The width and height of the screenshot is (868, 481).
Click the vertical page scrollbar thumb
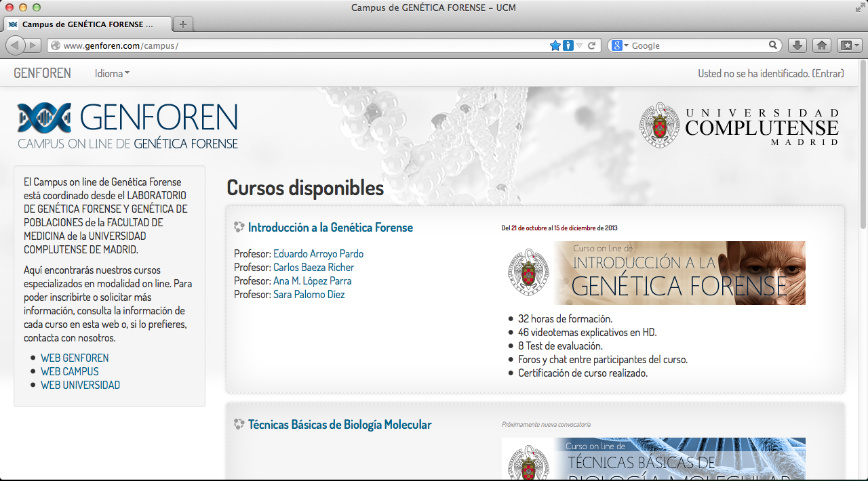coord(863,144)
